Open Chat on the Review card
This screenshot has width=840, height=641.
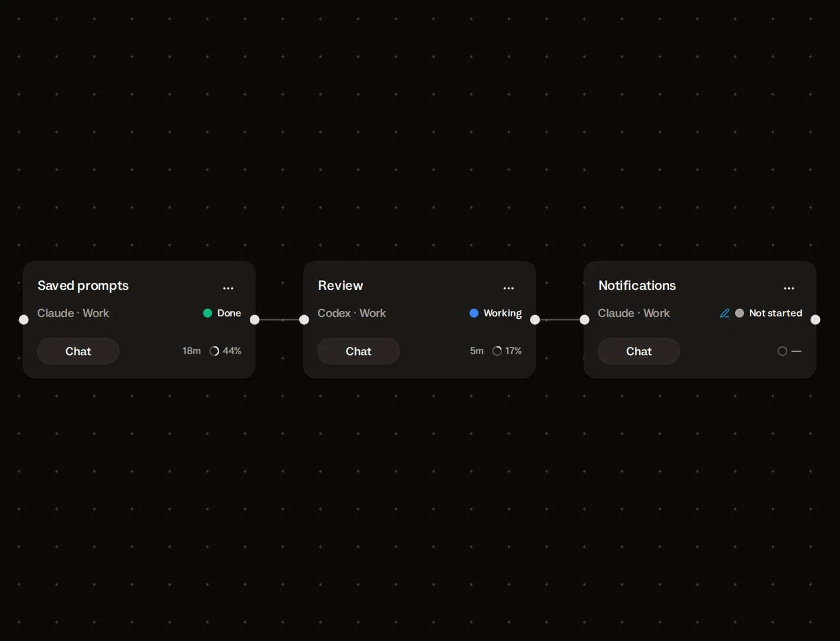click(x=359, y=351)
